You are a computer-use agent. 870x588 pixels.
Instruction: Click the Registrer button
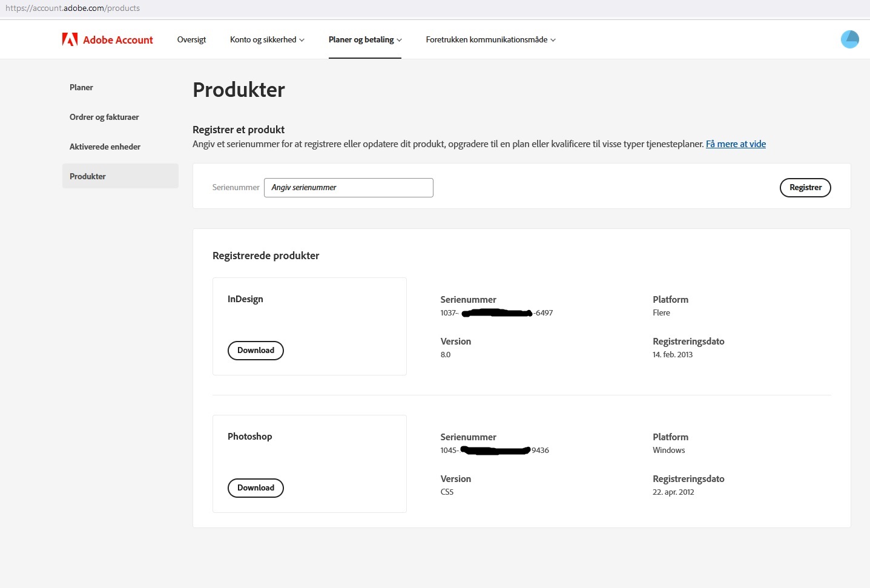pos(805,188)
